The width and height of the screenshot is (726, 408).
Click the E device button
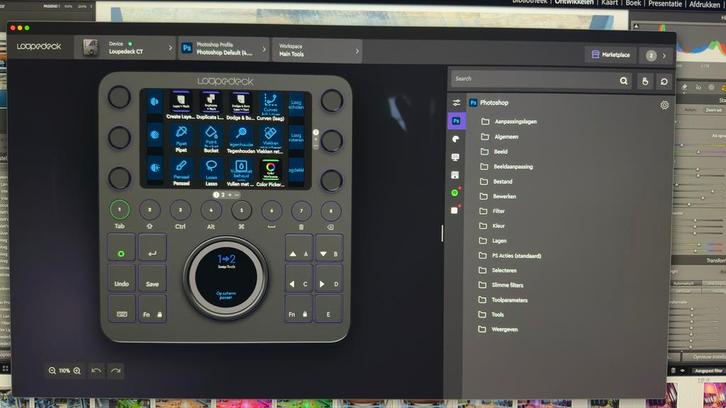point(328,309)
